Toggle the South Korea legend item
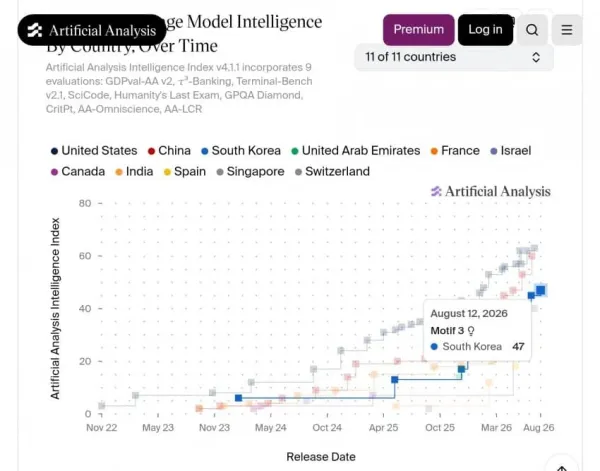The image size is (600, 471). pyautogui.click(x=241, y=151)
